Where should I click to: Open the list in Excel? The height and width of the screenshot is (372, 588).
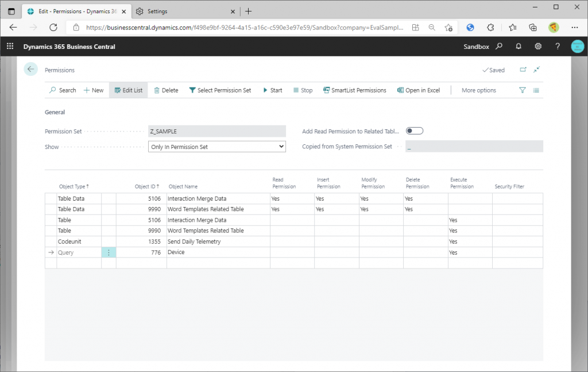[419, 90]
